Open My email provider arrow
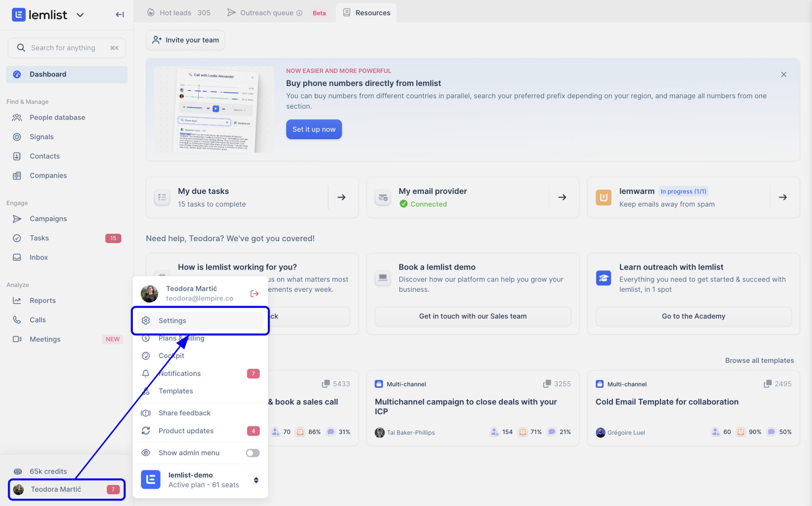812x506 pixels. point(562,197)
